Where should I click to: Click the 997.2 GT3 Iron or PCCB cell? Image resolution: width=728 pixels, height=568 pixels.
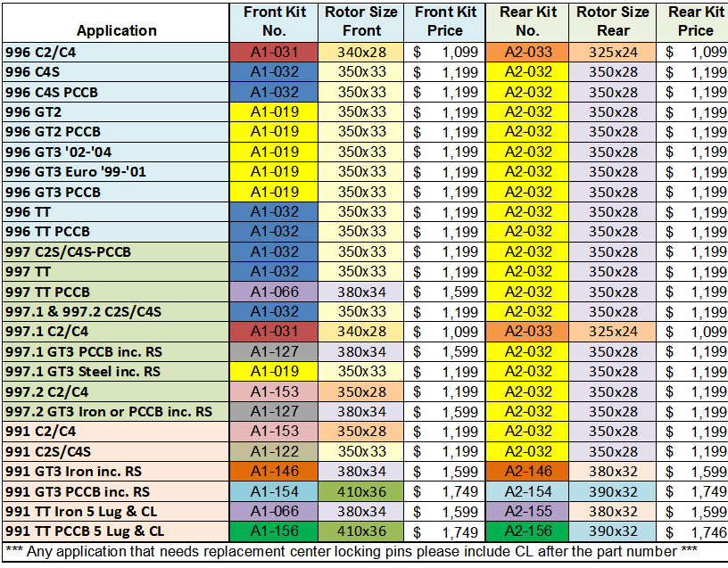pos(116,412)
